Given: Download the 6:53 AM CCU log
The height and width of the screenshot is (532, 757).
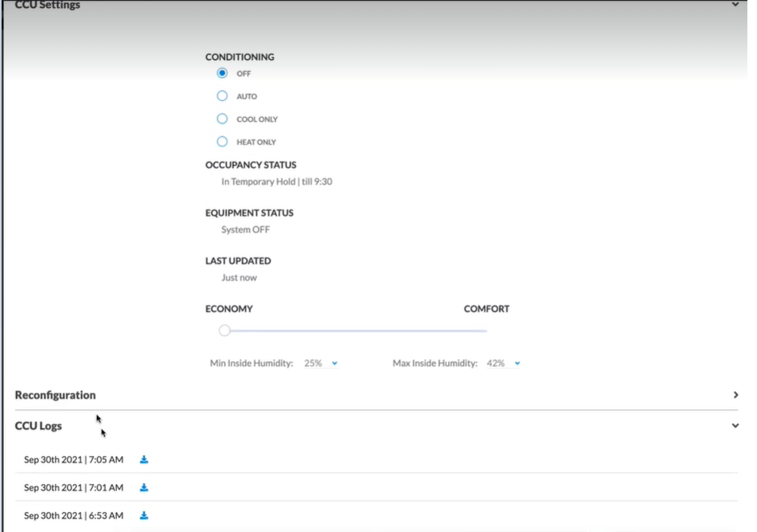Looking at the screenshot, I should [144, 516].
